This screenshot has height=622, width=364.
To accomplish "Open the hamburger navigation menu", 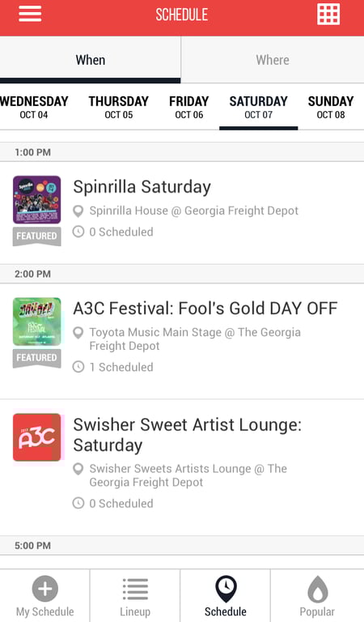I will click(x=30, y=14).
